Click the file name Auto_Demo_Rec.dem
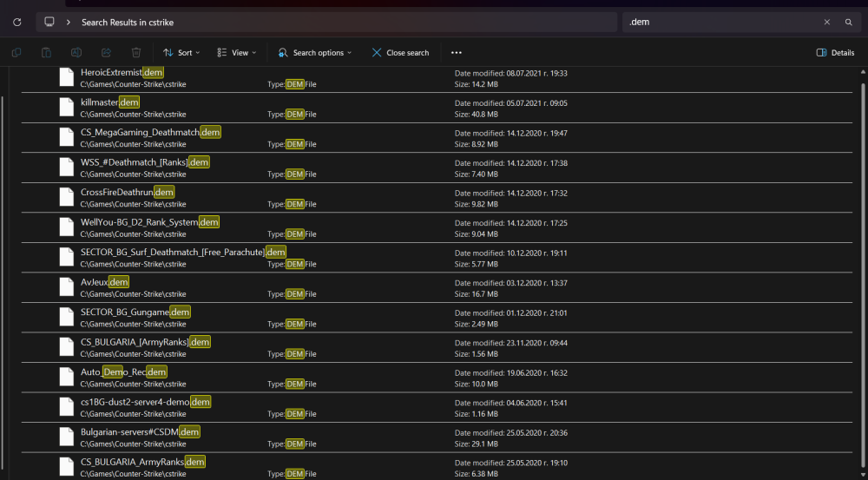This screenshot has width=868, height=480. [123, 372]
